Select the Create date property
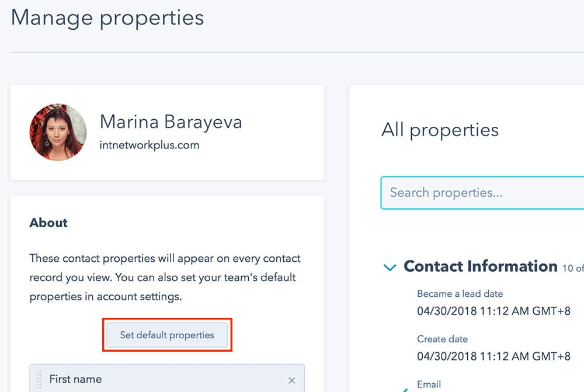The width and height of the screenshot is (584, 392). click(442, 339)
